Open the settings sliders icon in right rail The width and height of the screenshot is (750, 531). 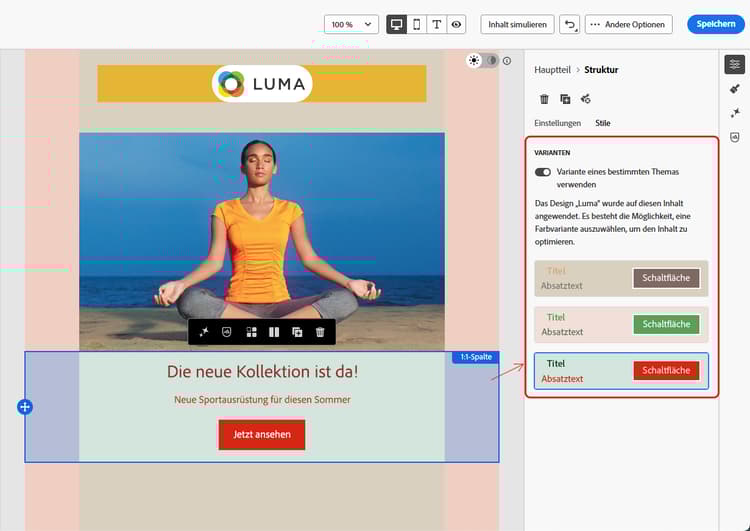tap(735, 65)
